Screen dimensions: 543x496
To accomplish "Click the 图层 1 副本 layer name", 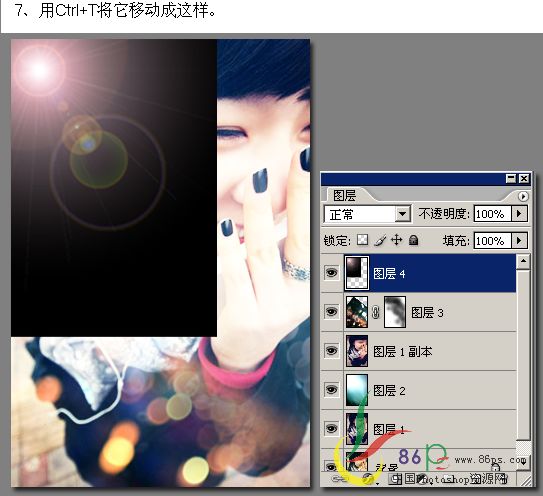I will point(403,352).
